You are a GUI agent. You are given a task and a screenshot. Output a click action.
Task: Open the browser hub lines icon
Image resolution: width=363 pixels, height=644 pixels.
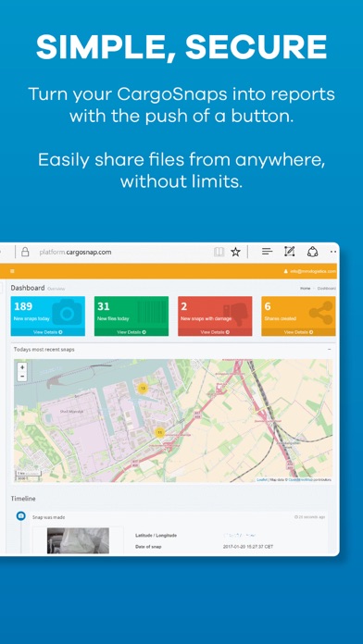[x=268, y=252]
